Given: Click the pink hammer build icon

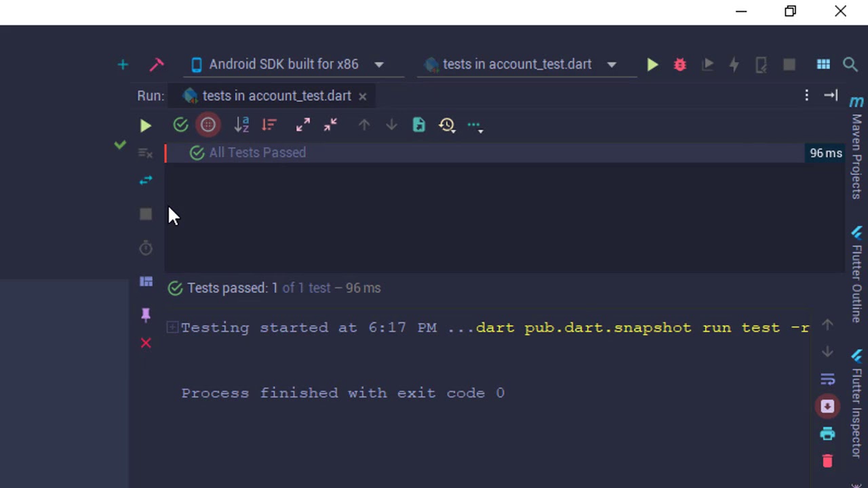Looking at the screenshot, I should point(157,64).
